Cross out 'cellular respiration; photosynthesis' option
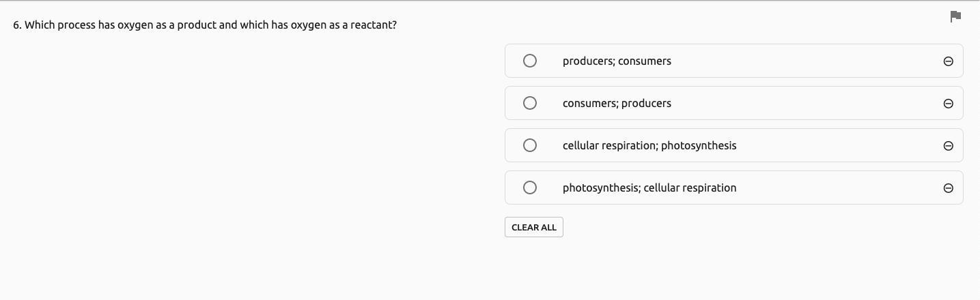 pos(948,146)
